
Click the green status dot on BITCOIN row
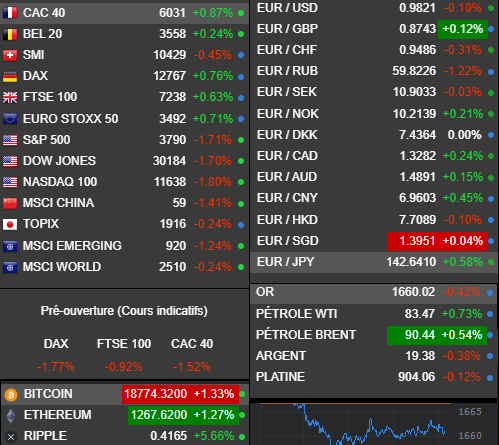(x=242, y=394)
